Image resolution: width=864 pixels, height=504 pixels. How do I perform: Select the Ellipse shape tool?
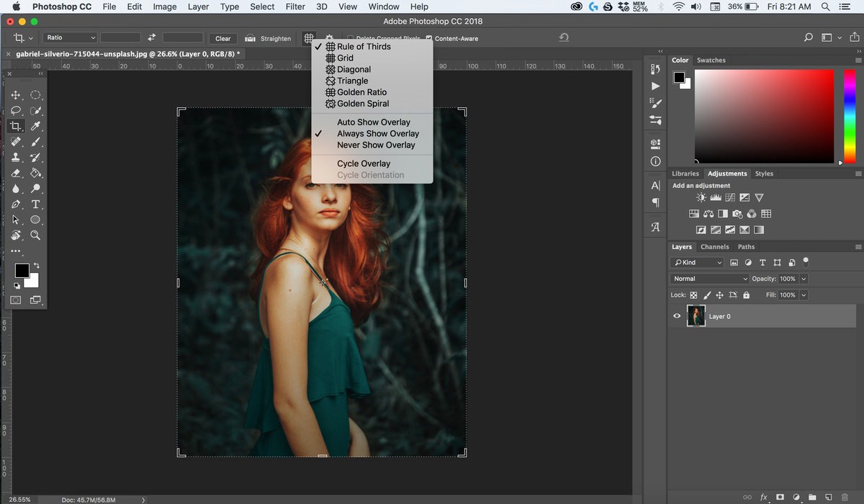(x=35, y=220)
